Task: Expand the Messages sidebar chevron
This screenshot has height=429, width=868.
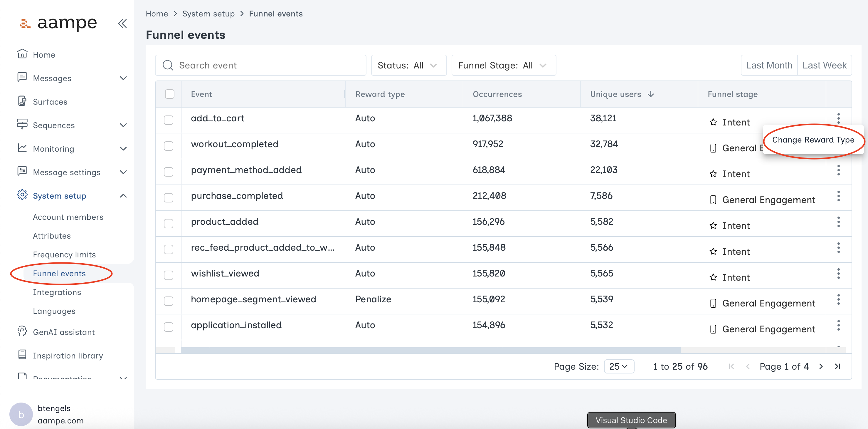Action: click(x=123, y=78)
